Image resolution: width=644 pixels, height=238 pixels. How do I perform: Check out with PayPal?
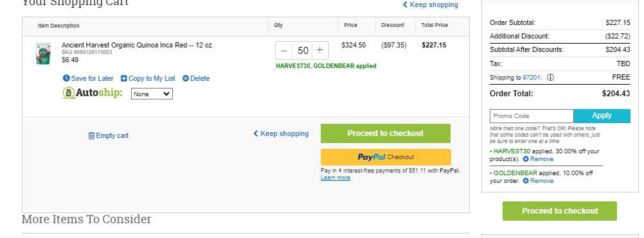tap(386, 157)
